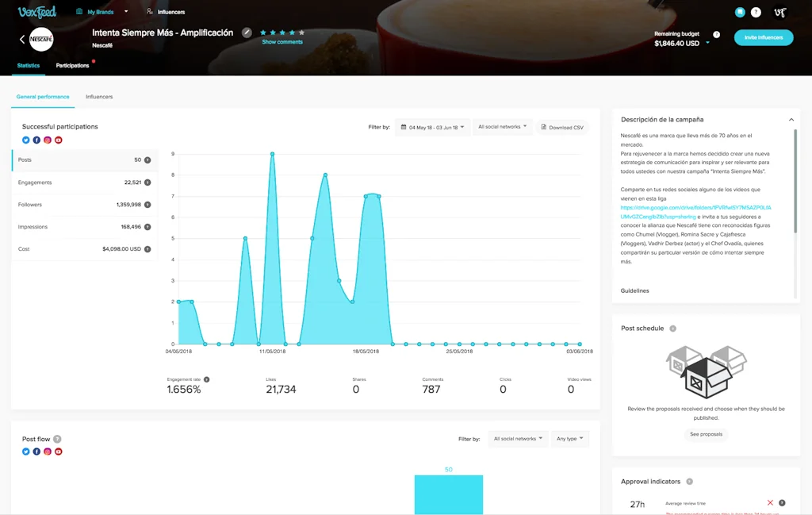Image resolution: width=812 pixels, height=515 pixels.
Task: Toggle the Twitter filter in Successful participations
Action: click(x=25, y=140)
